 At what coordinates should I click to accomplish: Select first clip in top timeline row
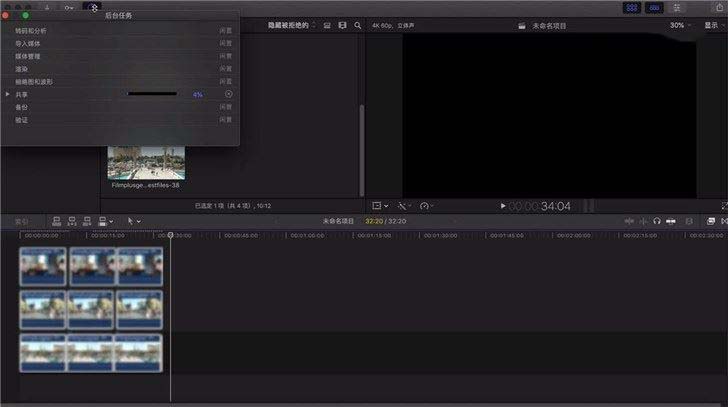[x=43, y=266]
